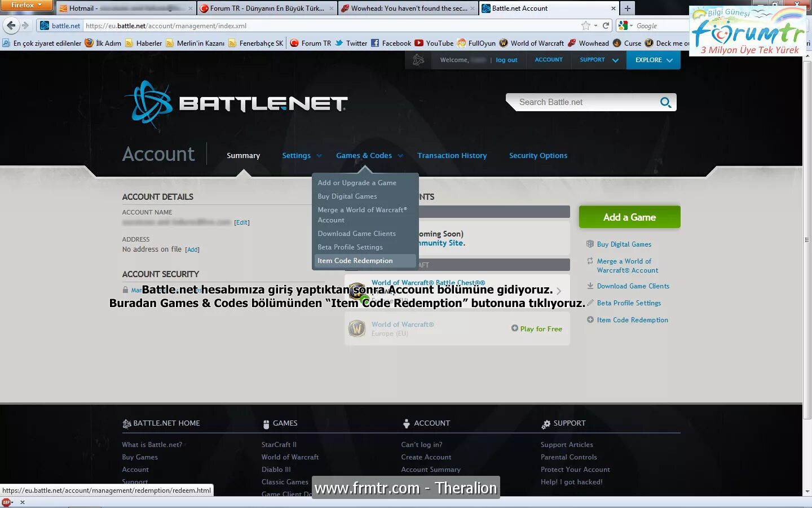Click the Search Battle.net input field
The image size is (812, 508).
pos(584,102)
